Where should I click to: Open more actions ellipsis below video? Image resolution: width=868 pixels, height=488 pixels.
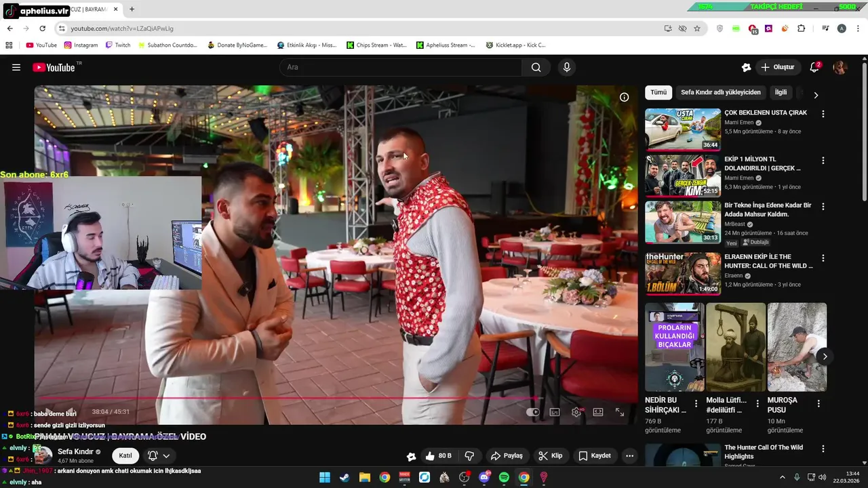629,456
